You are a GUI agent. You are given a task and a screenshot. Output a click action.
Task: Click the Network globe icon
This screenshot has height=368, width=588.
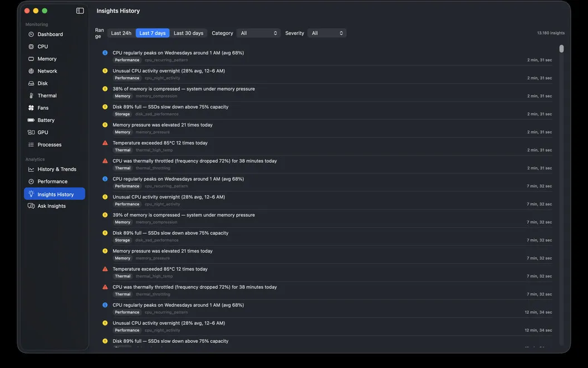tap(31, 71)
